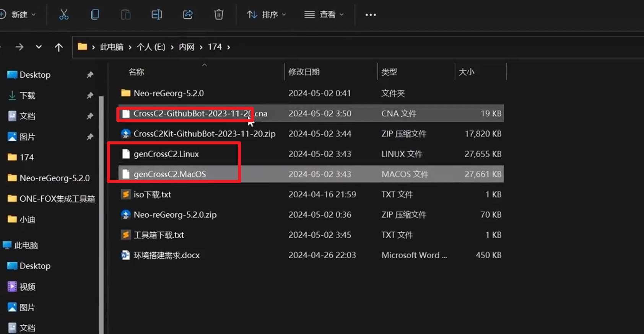Select the genCrossC2.MacOS file
The image size is (644, 334).
tap(311, 174)
